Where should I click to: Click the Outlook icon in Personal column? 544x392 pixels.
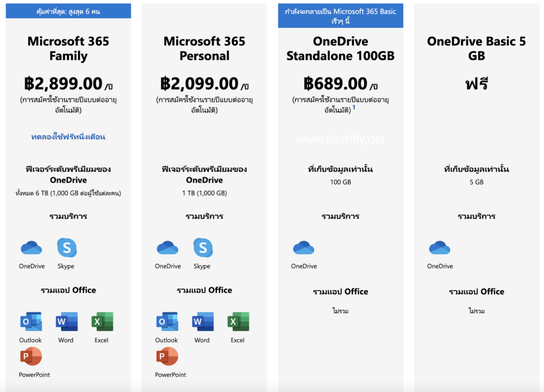click(167, 322)
